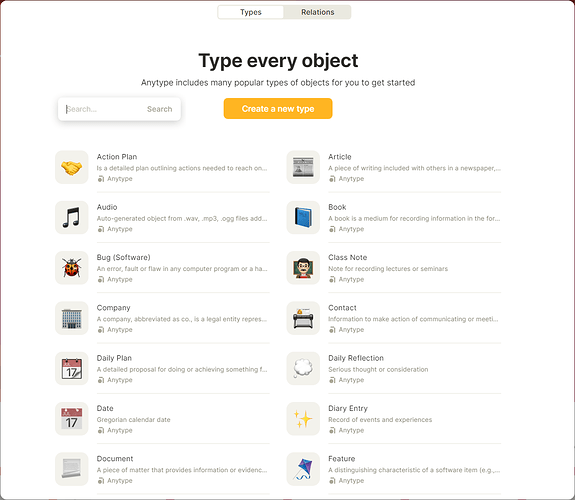Image resolution: width=575 pixels, height=500 pixels.
Task: Select the Types tab
Action: point(251,12)
